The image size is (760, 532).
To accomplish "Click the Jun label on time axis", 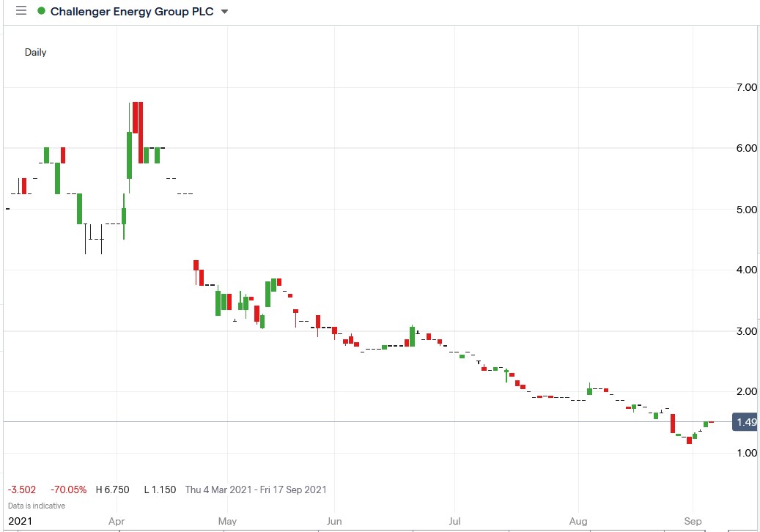I will point(334,521).
